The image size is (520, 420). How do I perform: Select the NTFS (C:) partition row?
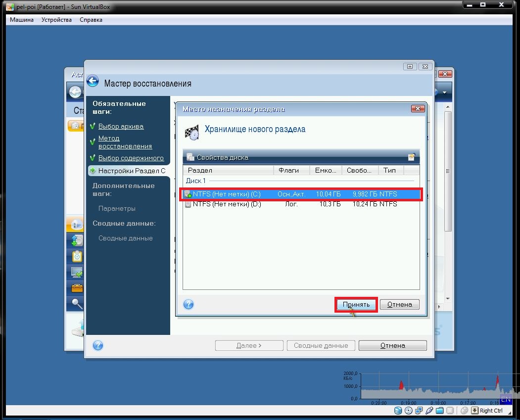point(301,194)
